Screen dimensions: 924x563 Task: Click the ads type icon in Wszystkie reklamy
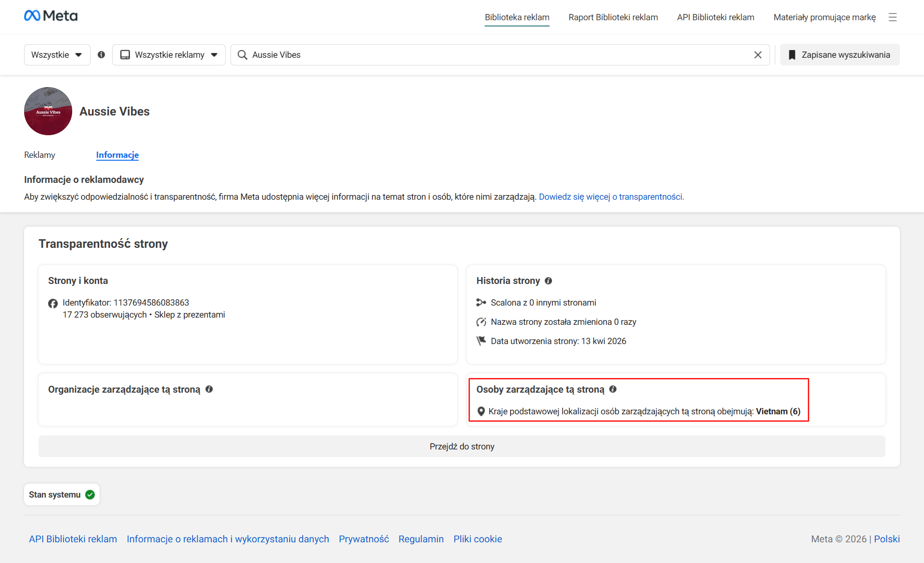point(125,55)
